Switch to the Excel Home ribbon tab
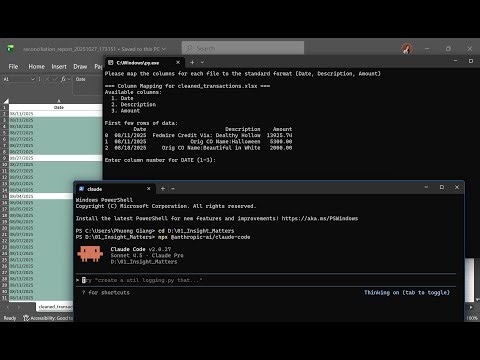This screenshot has height=360, width=480. coord(36,67)
